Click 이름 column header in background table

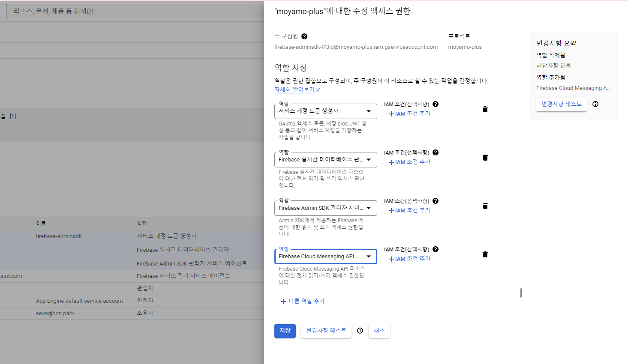coord(41,224)
